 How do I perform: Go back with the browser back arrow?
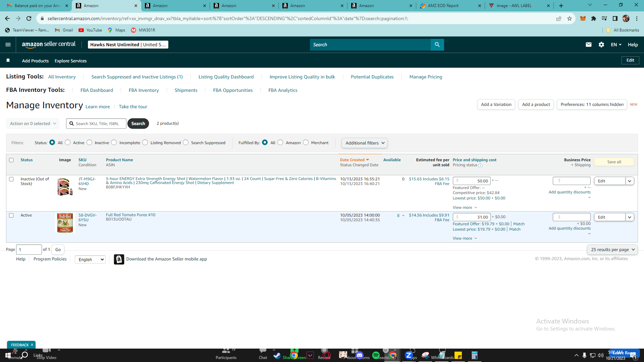[7, 18]
